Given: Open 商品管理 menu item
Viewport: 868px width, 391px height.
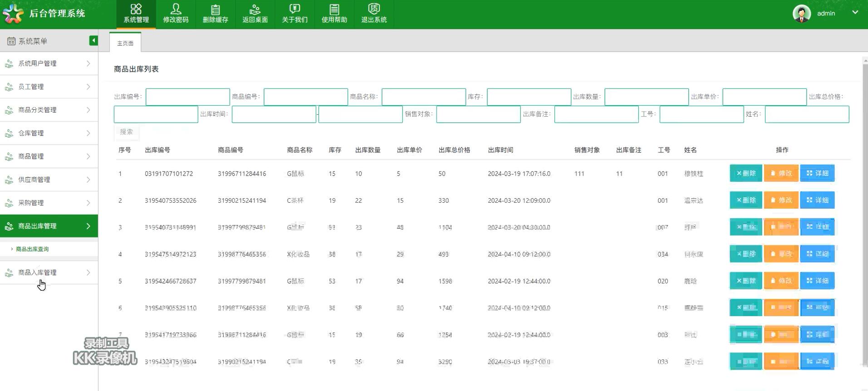Looking at the screenshot, I should (49, 156).
